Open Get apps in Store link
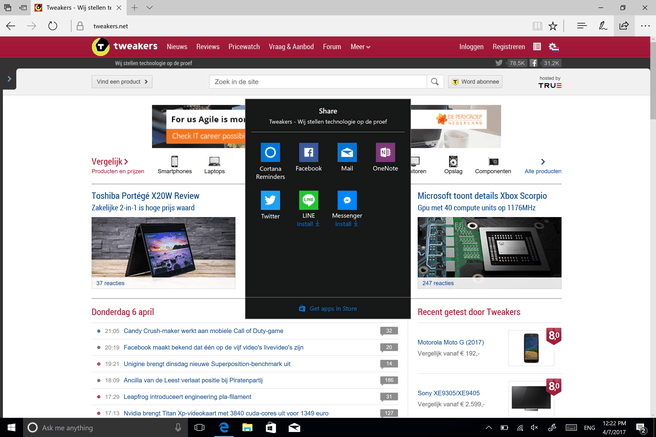The image size is (656, 437). (x=328, y=309)
